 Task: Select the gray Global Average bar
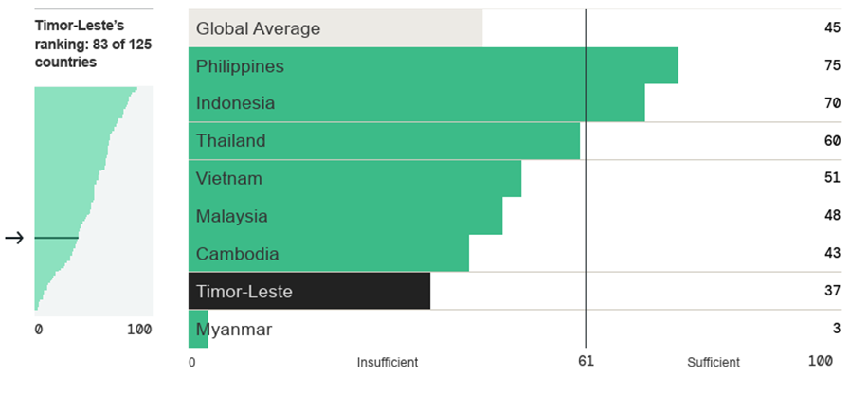pos(335,28)
